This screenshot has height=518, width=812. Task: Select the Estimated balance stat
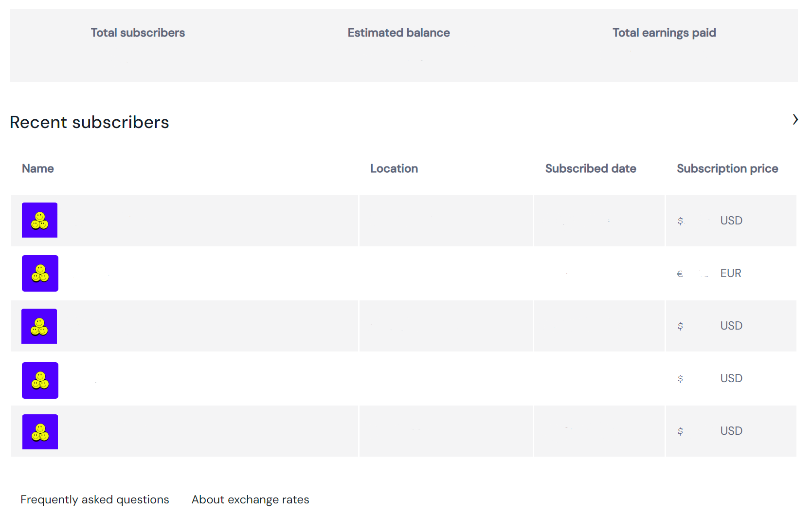coord(398,33)
